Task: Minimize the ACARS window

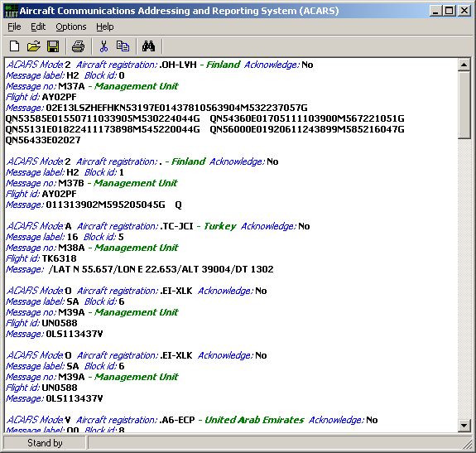Action: click(435, 11)
